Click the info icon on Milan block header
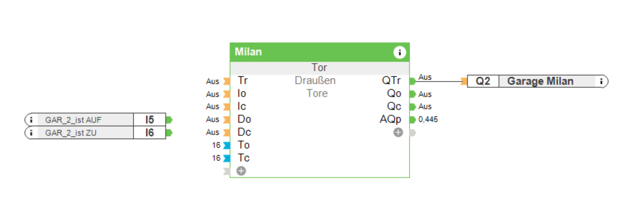Viewport: 644px width, 206px height. (x=399, y=53)
